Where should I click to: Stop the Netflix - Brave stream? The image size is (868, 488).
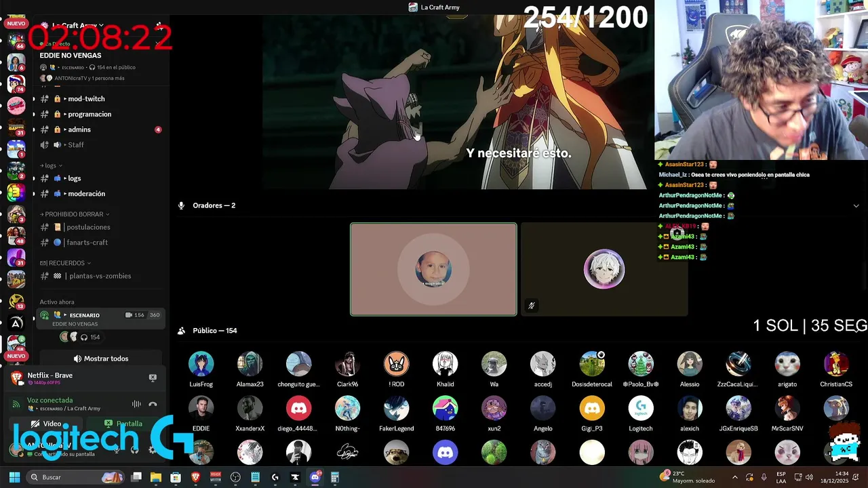153,378
